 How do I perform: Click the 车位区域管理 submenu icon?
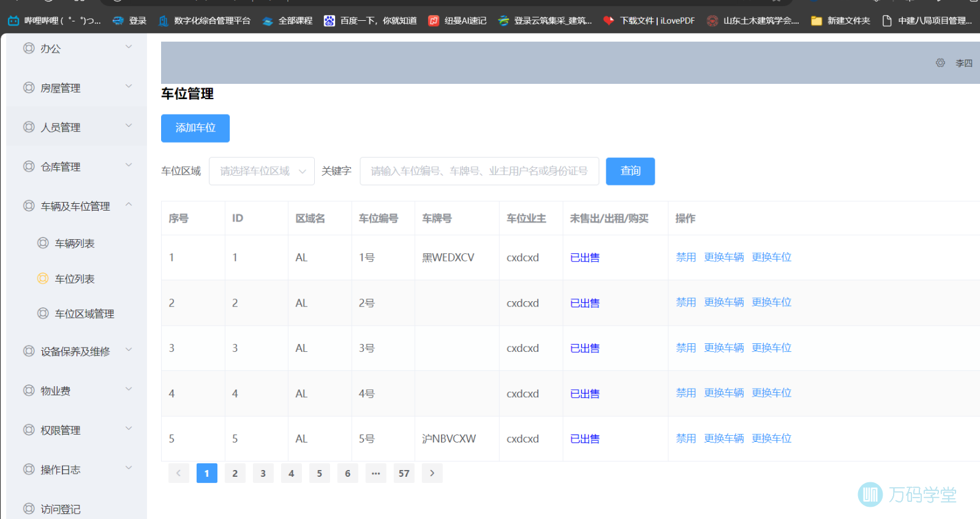43,313
